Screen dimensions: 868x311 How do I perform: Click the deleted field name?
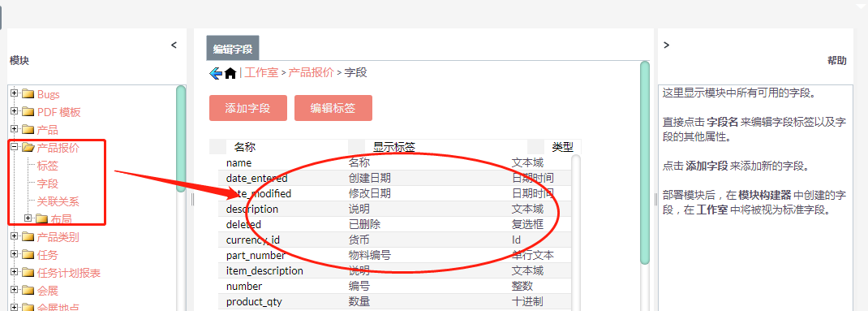click(x=243, y=224)
